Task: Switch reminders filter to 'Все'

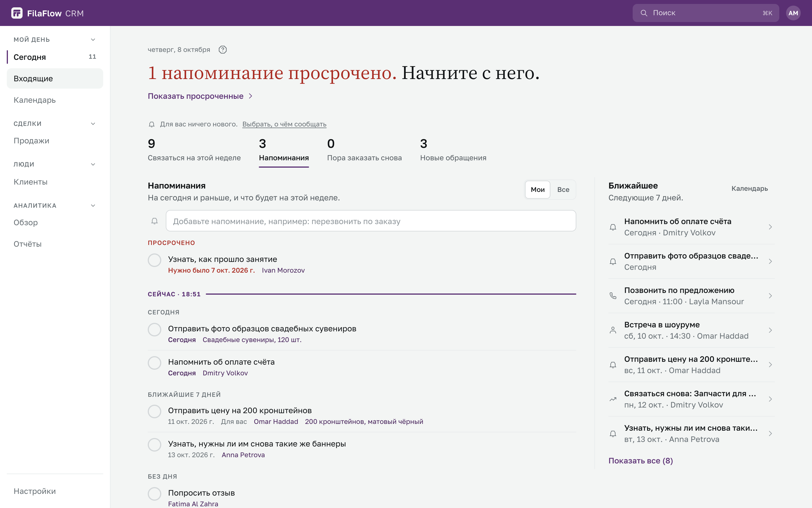Action: [x=563, y=189]
